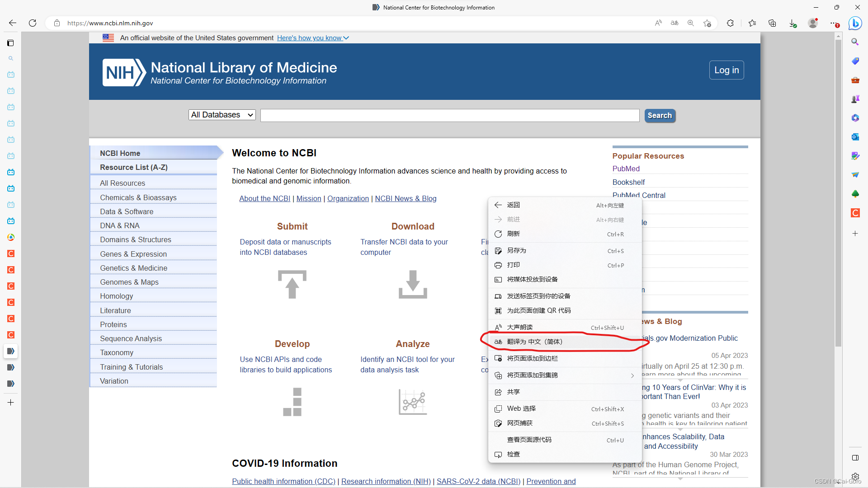
Task: Click the Bing chat sidebar icon
Action: pyautogui.click(x=855, y=23)
